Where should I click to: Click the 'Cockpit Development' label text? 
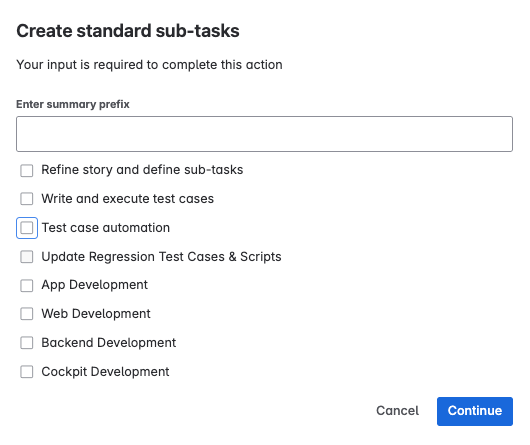[x=105, y=372]
